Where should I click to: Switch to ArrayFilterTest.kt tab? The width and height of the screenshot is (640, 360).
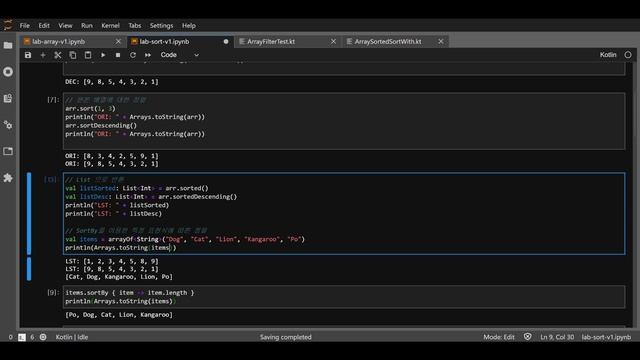coord(287,41)
